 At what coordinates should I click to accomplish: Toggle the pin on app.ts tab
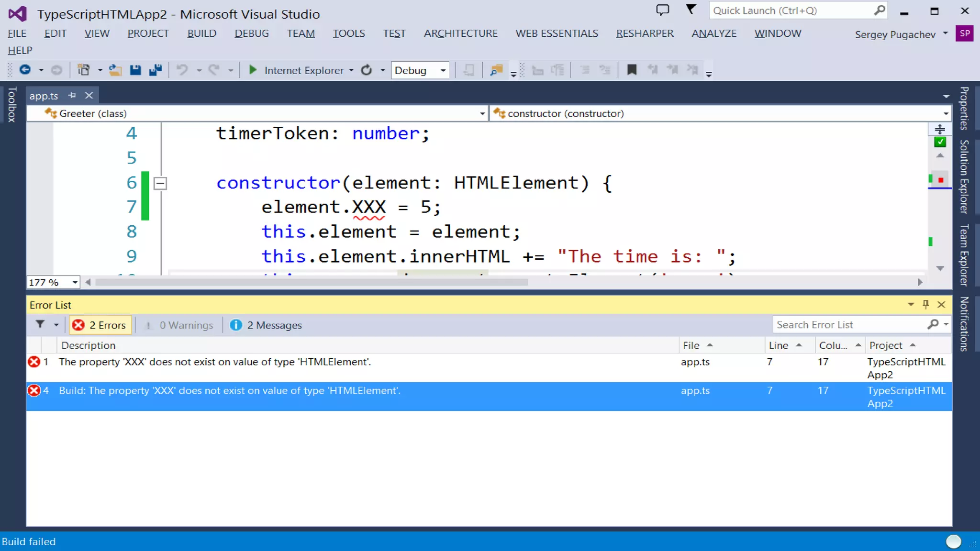pos(72,95)
